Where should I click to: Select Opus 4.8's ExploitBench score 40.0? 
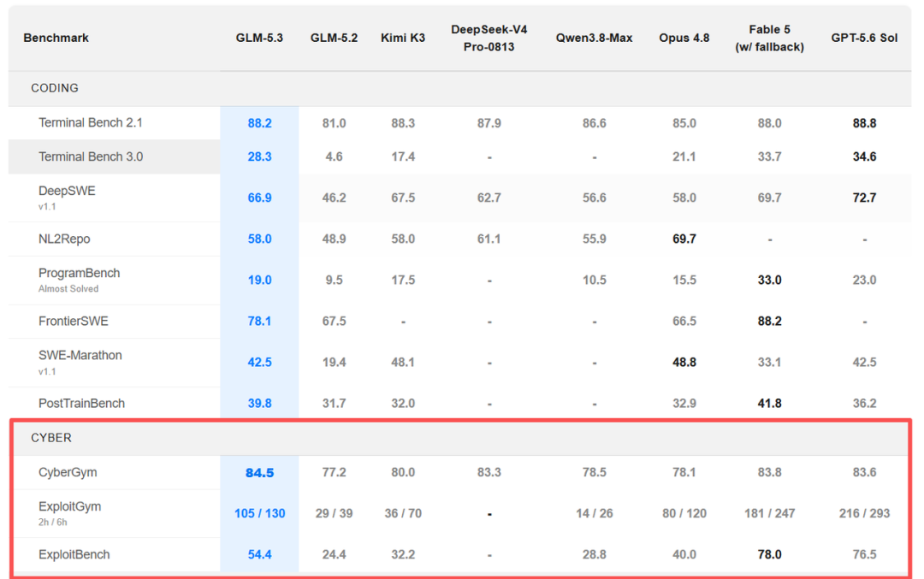[x=684, y=555]
